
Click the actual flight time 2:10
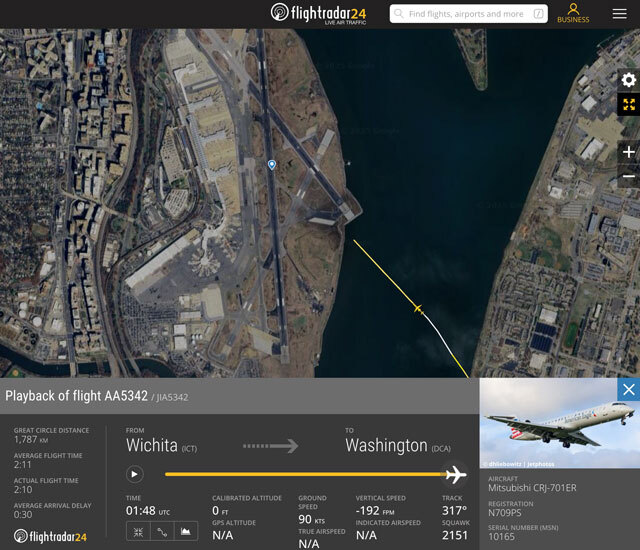(23, 490)
